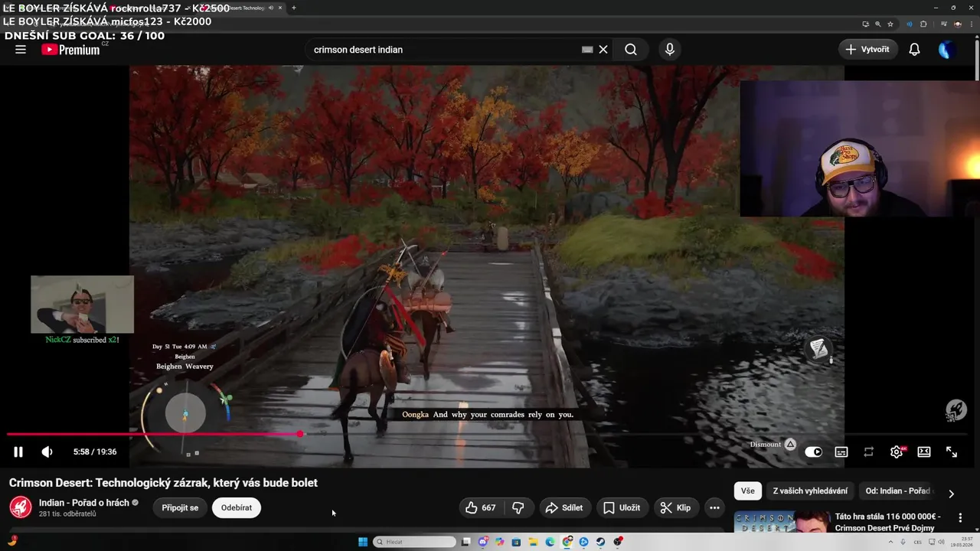Open the media control playlist icon
Image resolution: width=980 pixels, height=551 pixels.
click(x=944, y=24)
